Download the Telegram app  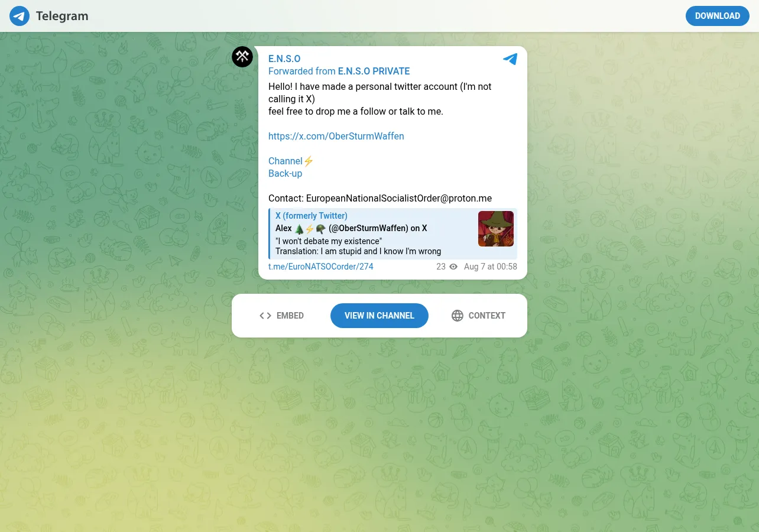(x=718, y=16)
